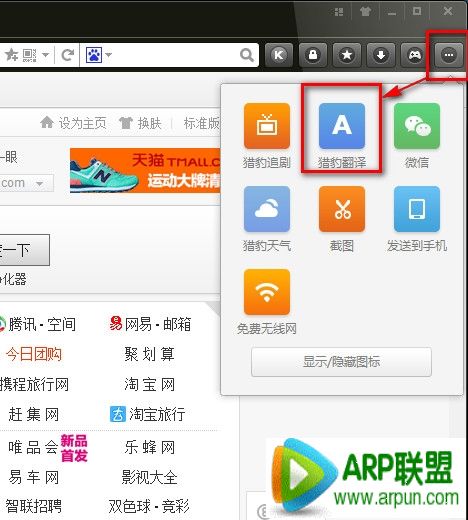468x520 pixels.
Task: Click the game controller toolbar button
Action: (415, 55)
